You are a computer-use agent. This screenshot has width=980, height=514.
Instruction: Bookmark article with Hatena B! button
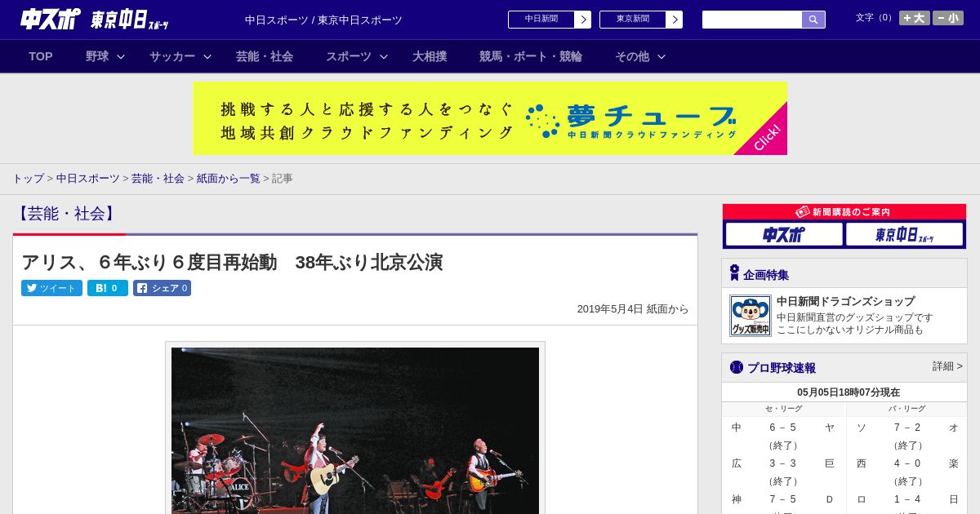pos(108,288)
